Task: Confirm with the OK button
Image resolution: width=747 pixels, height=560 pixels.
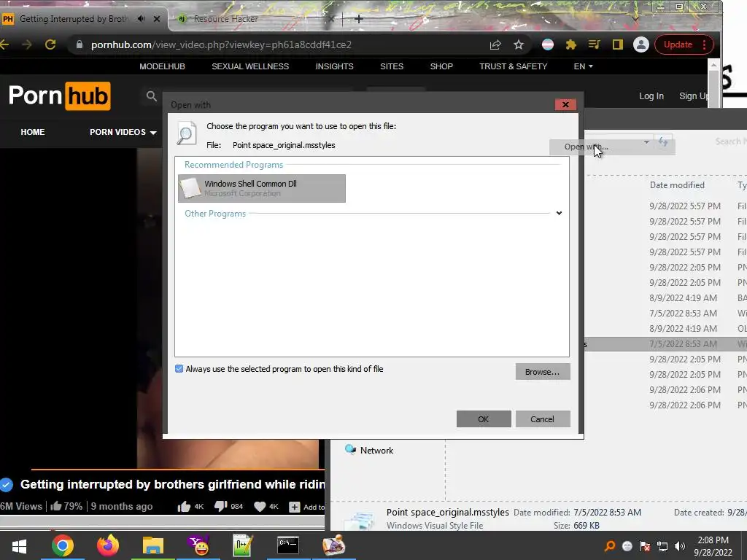Action: 484,419
